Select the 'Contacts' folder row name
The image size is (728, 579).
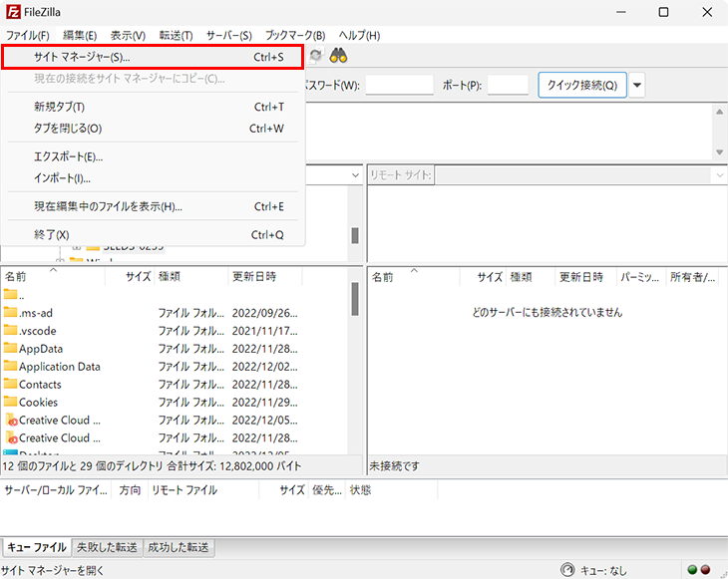point(40,384)
